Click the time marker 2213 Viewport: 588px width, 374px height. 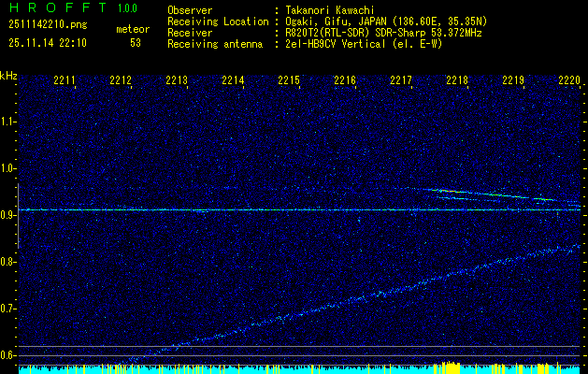(x=177, y=80)
